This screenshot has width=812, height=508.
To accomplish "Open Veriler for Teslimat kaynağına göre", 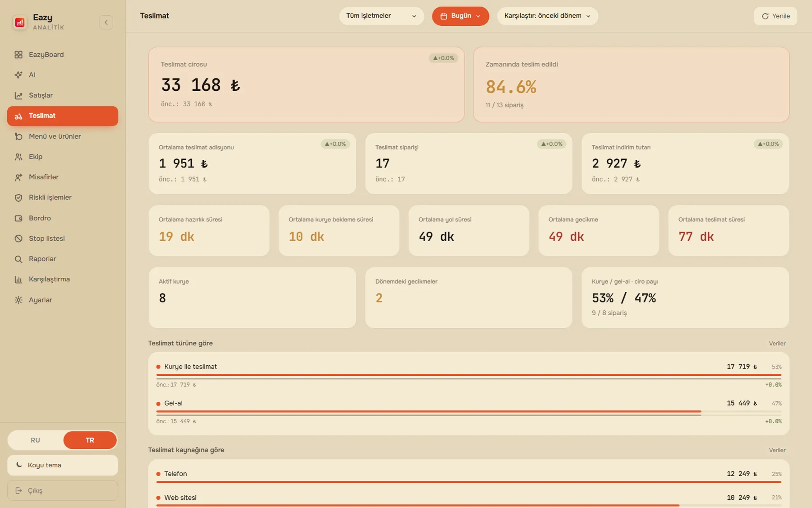I will pos(777,450).
